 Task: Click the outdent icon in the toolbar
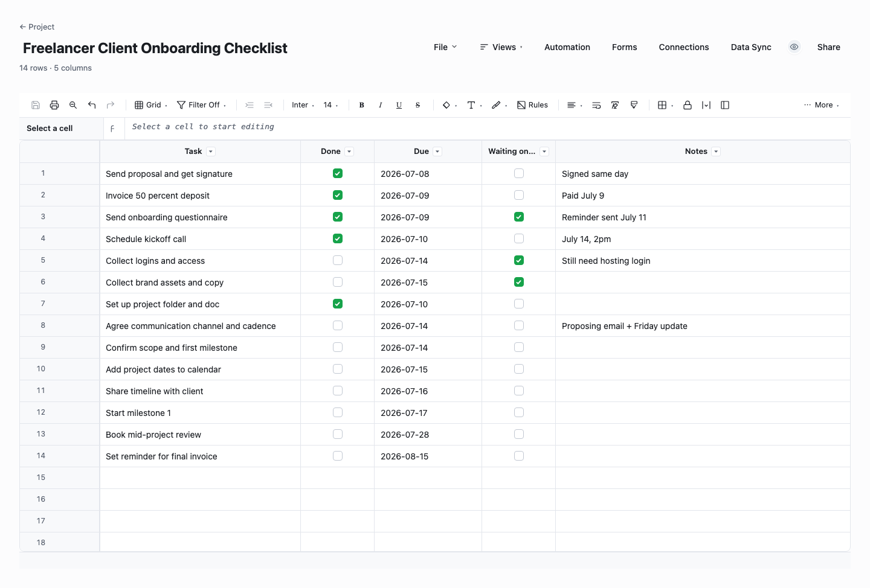tap(268, 105)
